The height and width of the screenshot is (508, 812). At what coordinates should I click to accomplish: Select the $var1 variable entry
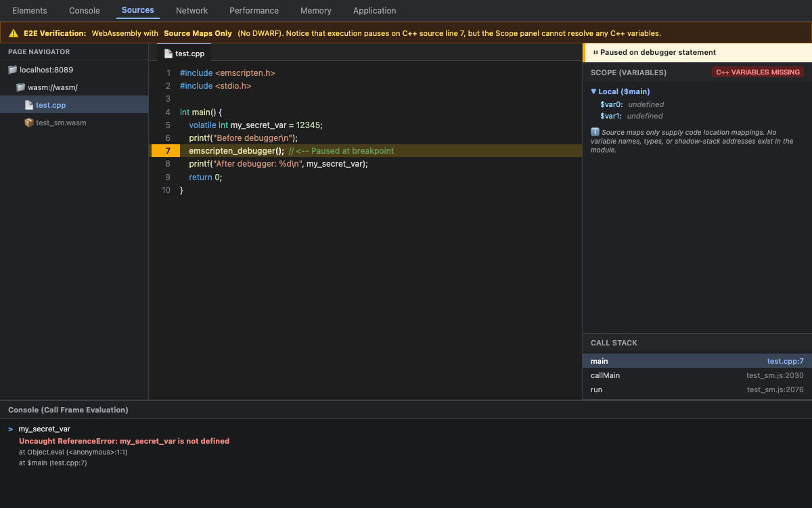click(x=632, y=116)
